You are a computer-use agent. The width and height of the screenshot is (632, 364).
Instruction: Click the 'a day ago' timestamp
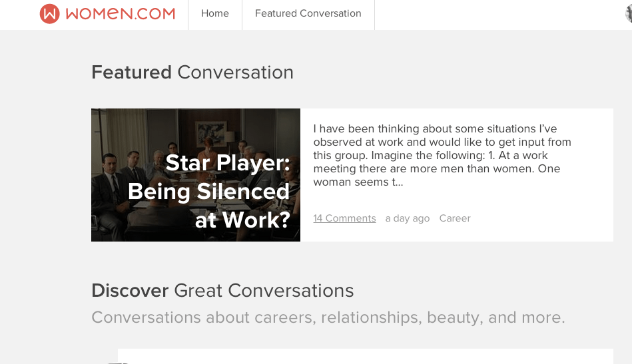(407, 218)
